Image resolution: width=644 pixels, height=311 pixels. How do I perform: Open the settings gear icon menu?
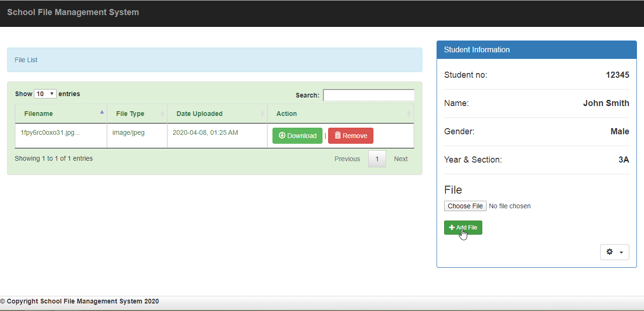(610, 252)
